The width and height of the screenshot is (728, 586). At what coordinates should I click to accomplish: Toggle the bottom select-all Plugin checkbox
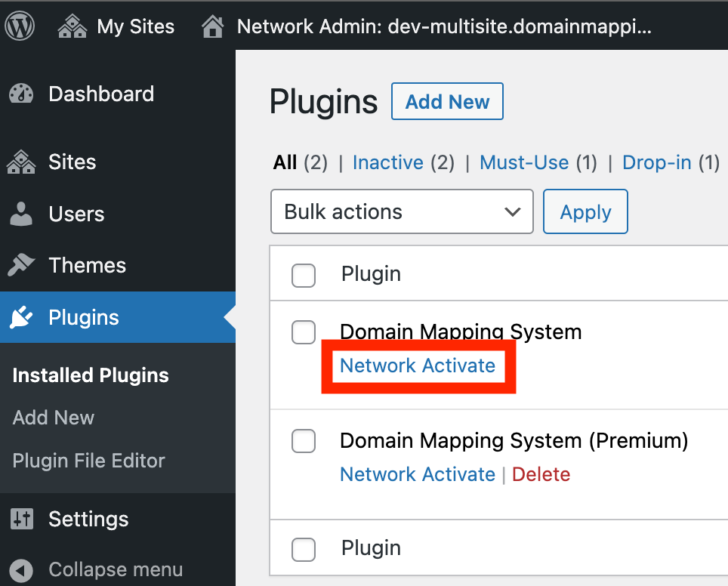(304, 549)
